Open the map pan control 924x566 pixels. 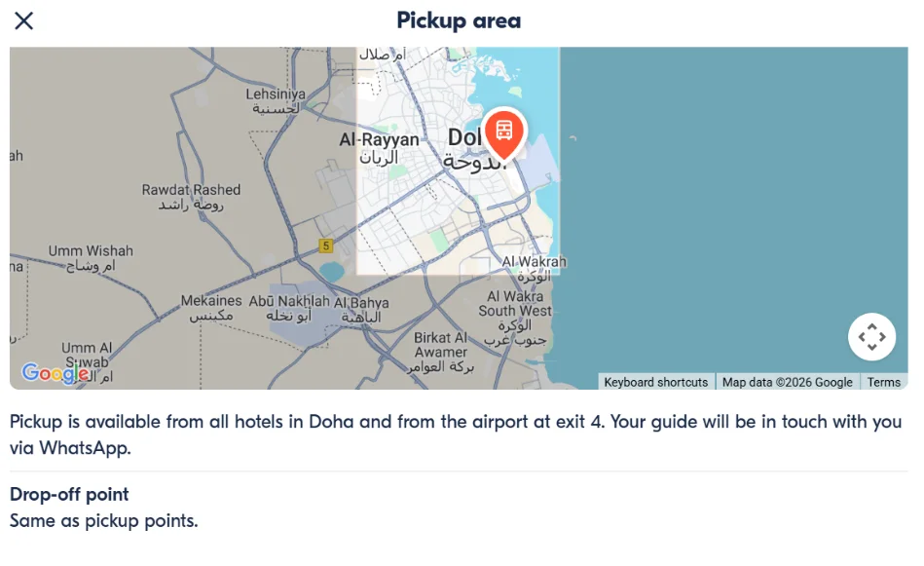click(x=872, y=336)
